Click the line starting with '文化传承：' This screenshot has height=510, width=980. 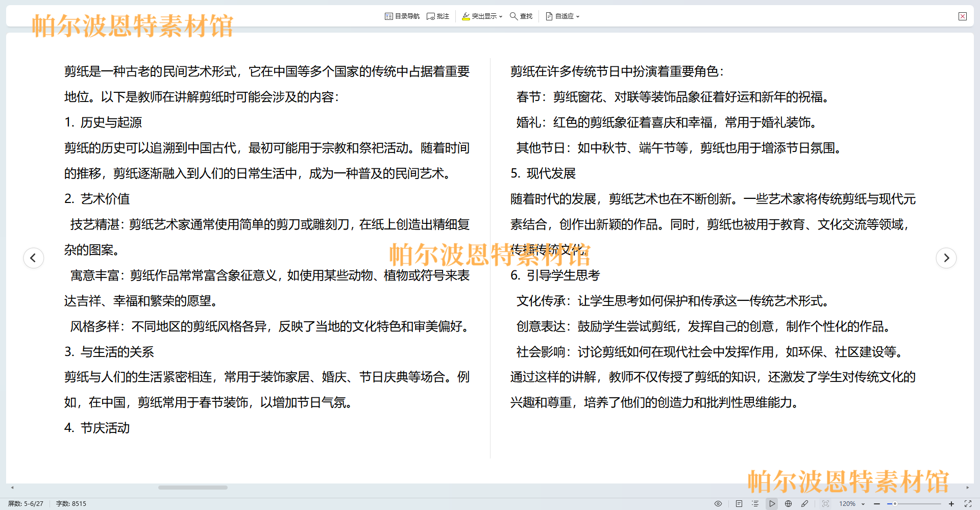tap(672, 301)
